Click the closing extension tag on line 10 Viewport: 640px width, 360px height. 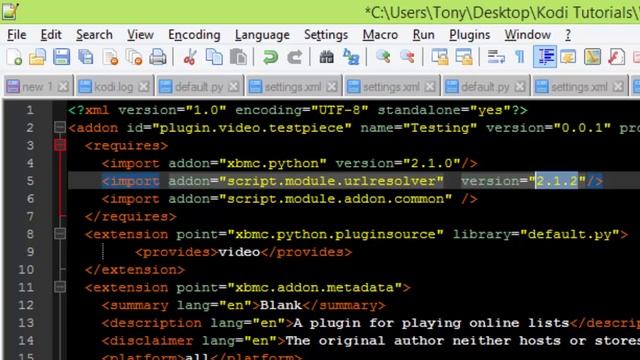coord(135,269)
